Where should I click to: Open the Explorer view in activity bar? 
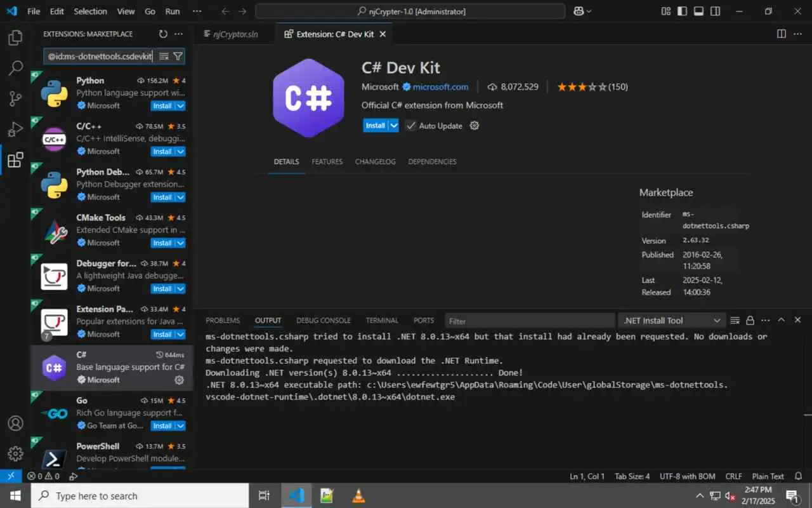[15, 38]
